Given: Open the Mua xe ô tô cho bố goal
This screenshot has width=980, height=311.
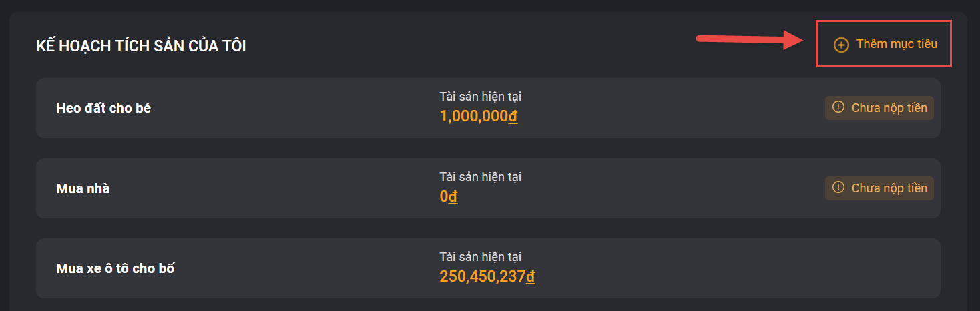Looking at the screenshot, I should coord(115,268).
